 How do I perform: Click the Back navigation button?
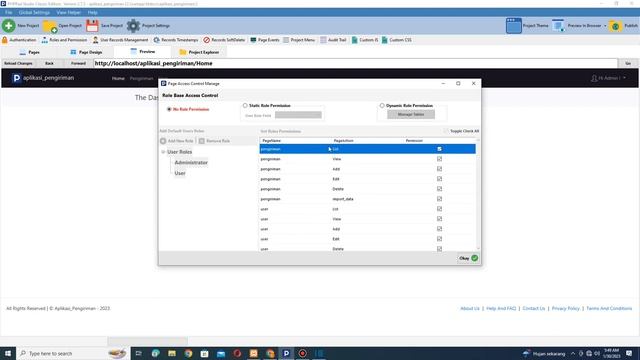point(49,63)
